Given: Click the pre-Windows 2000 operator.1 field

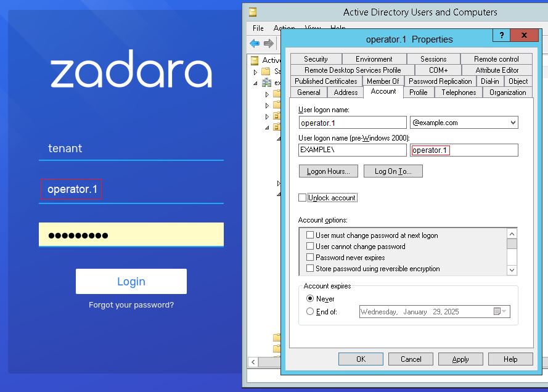Looking at the screenshot, I should tap(464, 150).
